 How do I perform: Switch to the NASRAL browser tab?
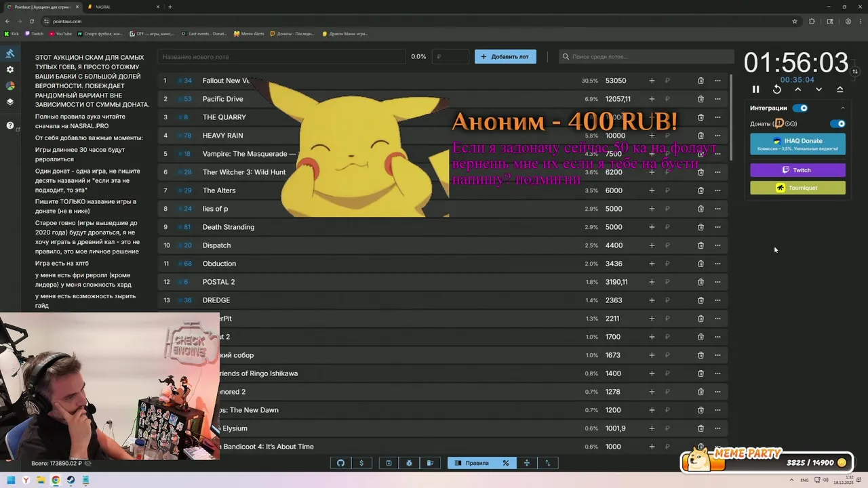[x=123, y=7]
